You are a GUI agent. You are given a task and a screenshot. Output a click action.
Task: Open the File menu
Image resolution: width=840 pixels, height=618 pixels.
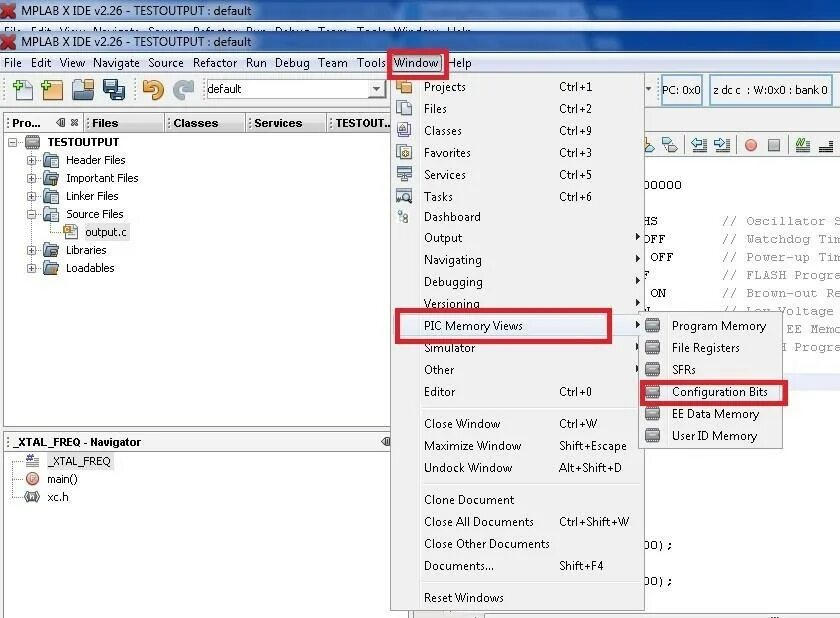(x=13, y=63)
